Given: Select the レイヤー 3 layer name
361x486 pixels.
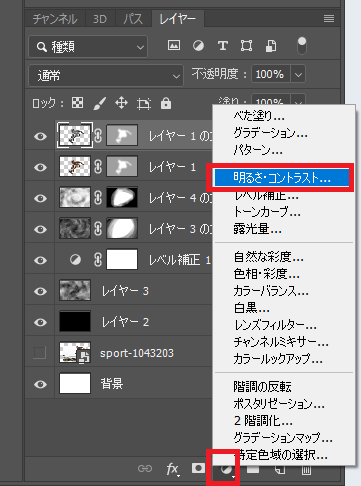Looking at the screenshot, I should tap(125, 291).
